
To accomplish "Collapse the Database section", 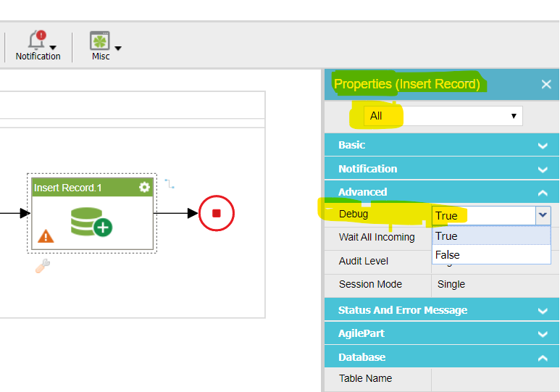I will coord(441,357).
